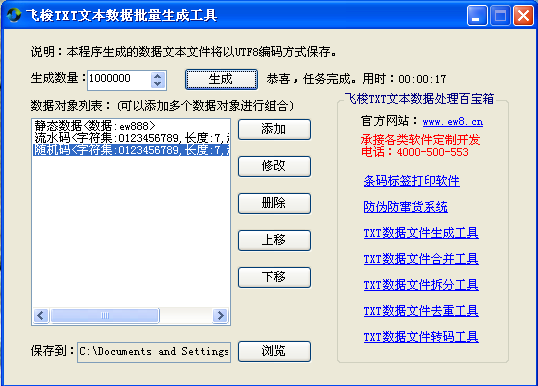The height and width of the screenshot is (386, 538).
Task: Click the red 电话：4000-500-553 text
Action: pos(414,152)
